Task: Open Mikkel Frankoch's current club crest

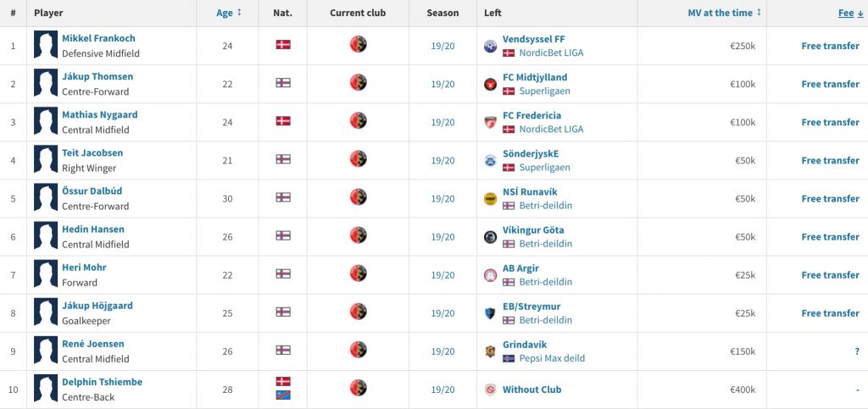Action: pos(359,44)
